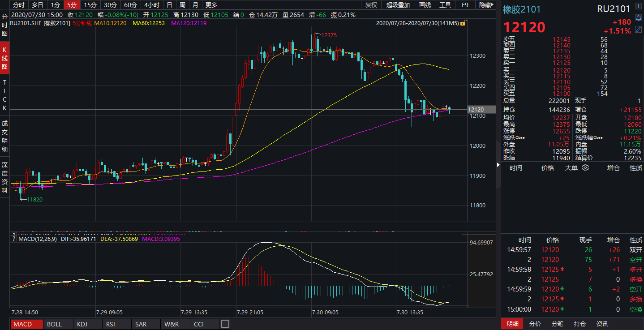Image resolution: width=644 pixels, height=330 pixels.
Task: Click the MACD(12,26,9) parameter label
Action: point(37,239)
